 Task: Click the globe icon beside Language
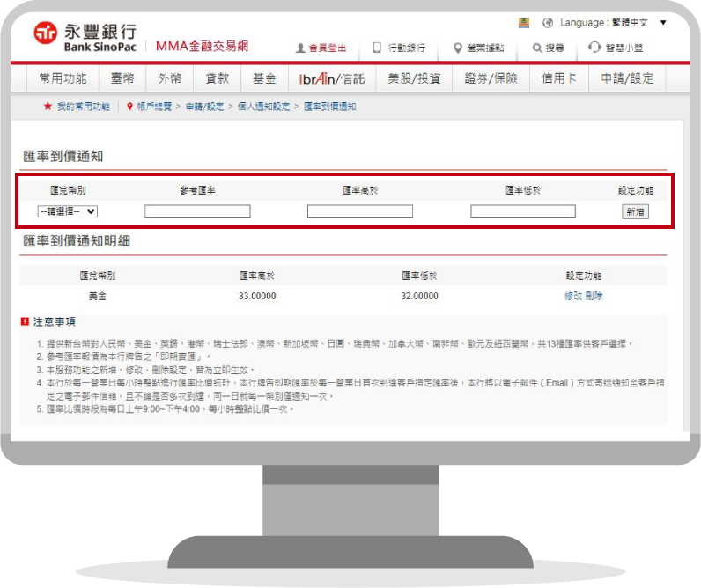coord(548,23)
